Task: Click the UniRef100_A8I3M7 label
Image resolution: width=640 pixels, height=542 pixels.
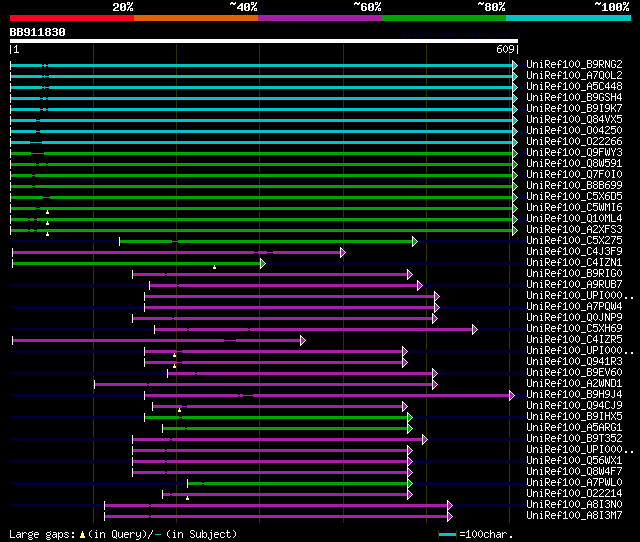Action: click(574, 516)
